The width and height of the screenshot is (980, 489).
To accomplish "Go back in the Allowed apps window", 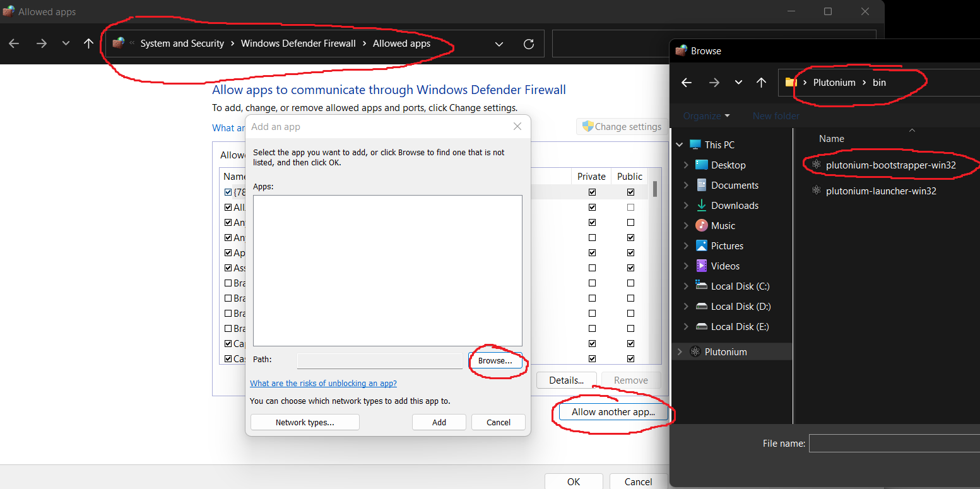I will click(14, 44).
